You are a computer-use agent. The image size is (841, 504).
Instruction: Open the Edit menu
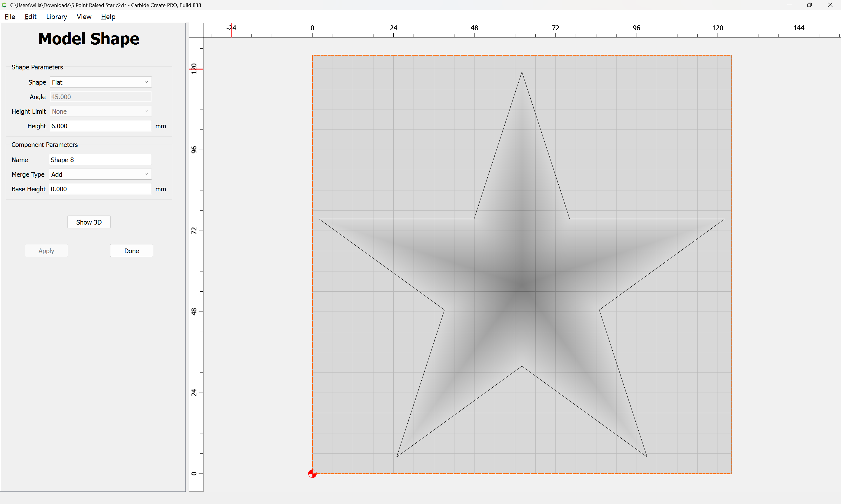tap(30, 17)
